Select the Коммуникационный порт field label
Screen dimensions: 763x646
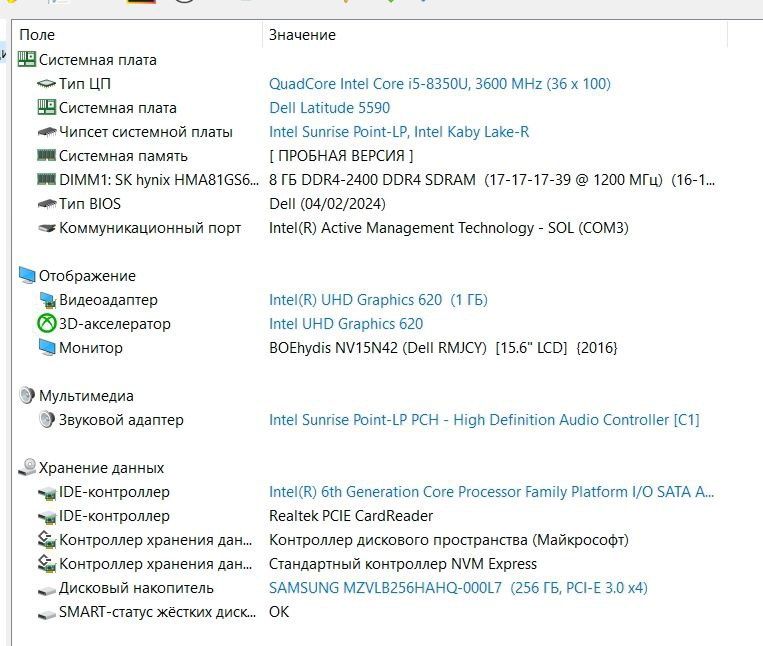(x=150, y=228)
